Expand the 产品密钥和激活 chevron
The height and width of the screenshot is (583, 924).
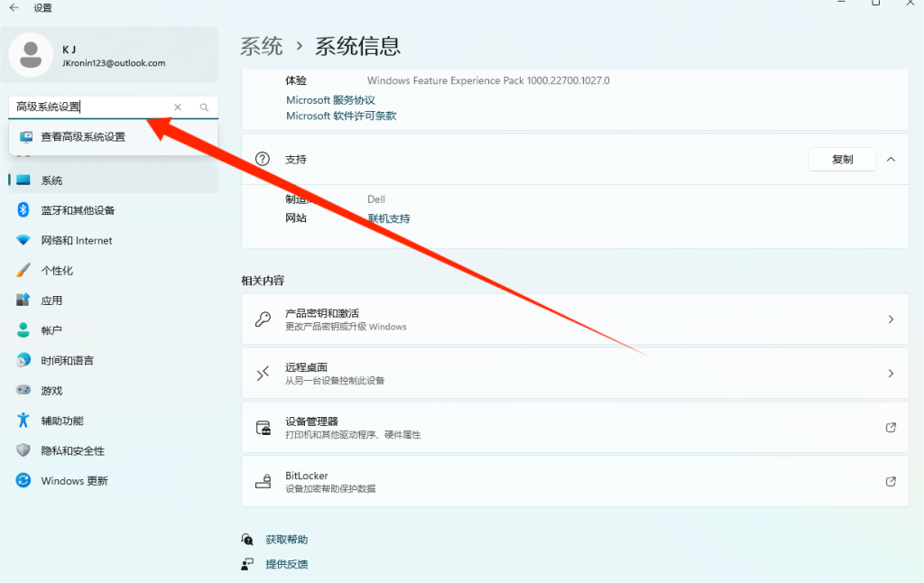coord(891,319)
